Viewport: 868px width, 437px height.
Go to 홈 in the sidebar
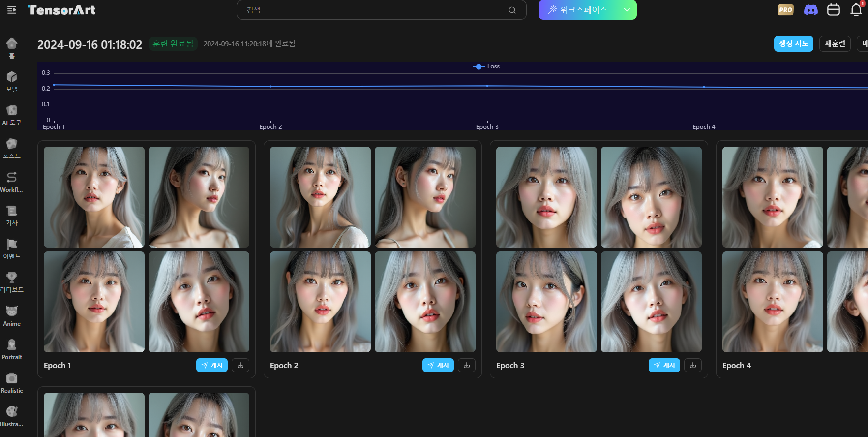(x=12, y=48)
